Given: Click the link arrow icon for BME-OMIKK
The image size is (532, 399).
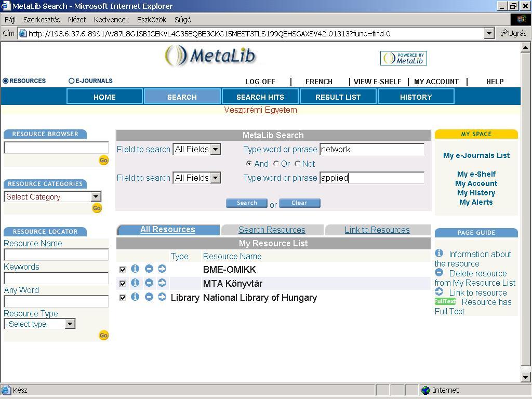Looking at the screenshot, I should [x=162, y=269].
